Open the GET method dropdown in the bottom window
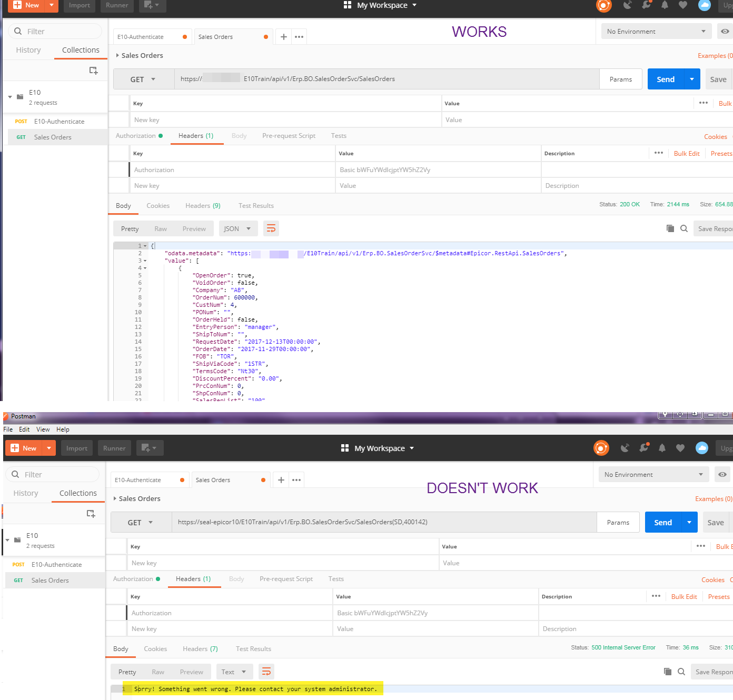 141,523
